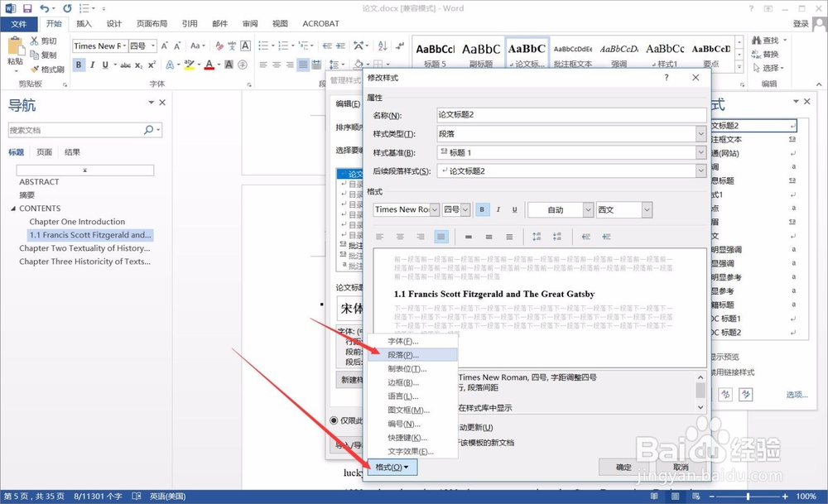Click the Cut (剪切) scissors icon
The image size is (828, 504).
34,41
